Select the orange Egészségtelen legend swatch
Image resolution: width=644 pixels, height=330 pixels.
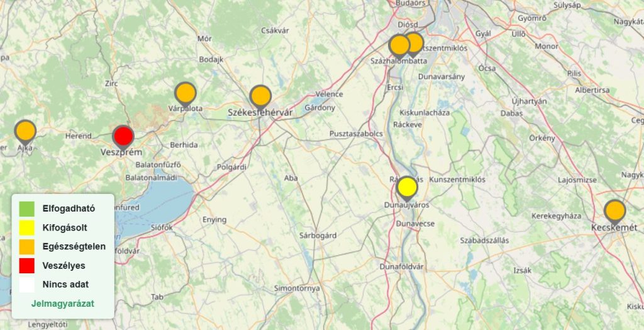point(26,246)
